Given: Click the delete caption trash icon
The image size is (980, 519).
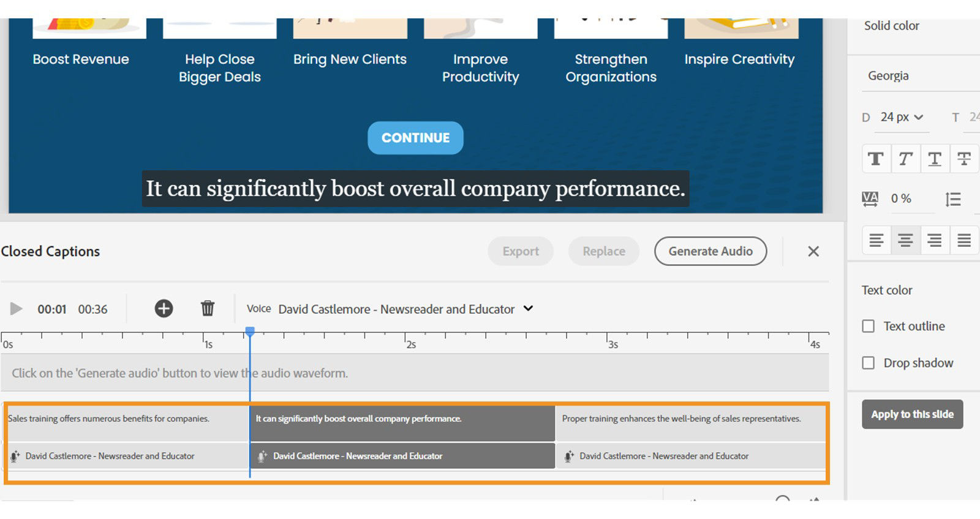Looking at the screenshot, I should coord(208,308).
